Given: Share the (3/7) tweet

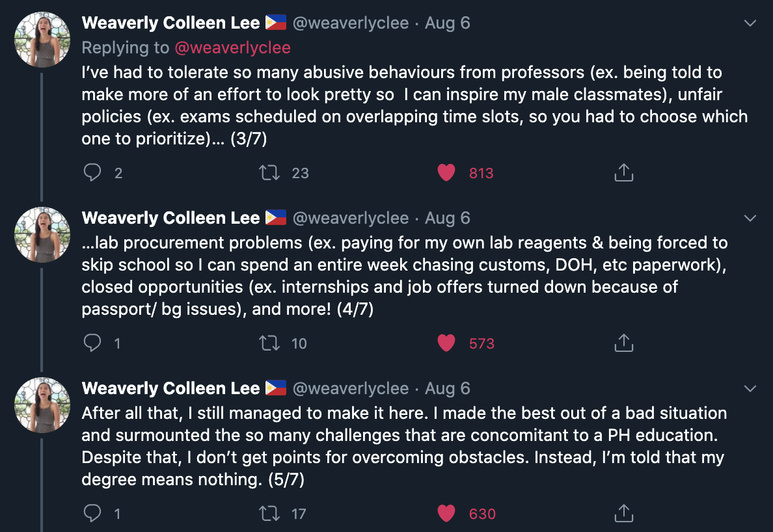Looking at the screenshot, I should tap(623, 172).
